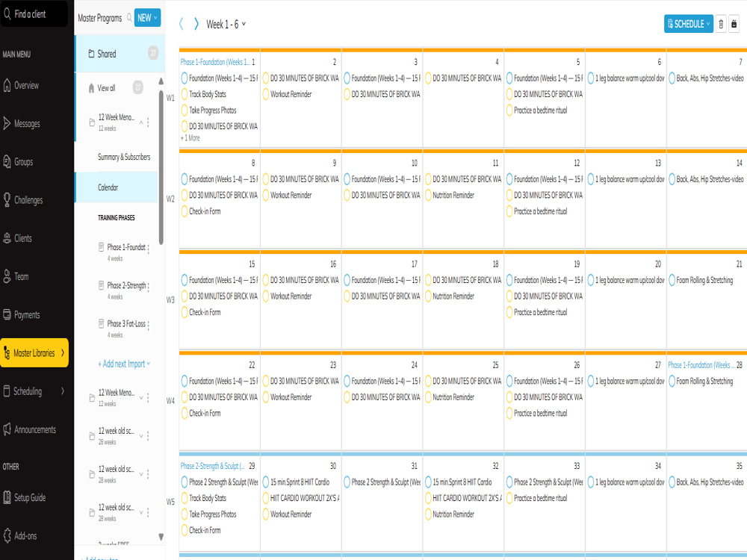This screenshot has width=747, height=560.
Task: Click the Master Libraries icon
Action: (7, 353)
